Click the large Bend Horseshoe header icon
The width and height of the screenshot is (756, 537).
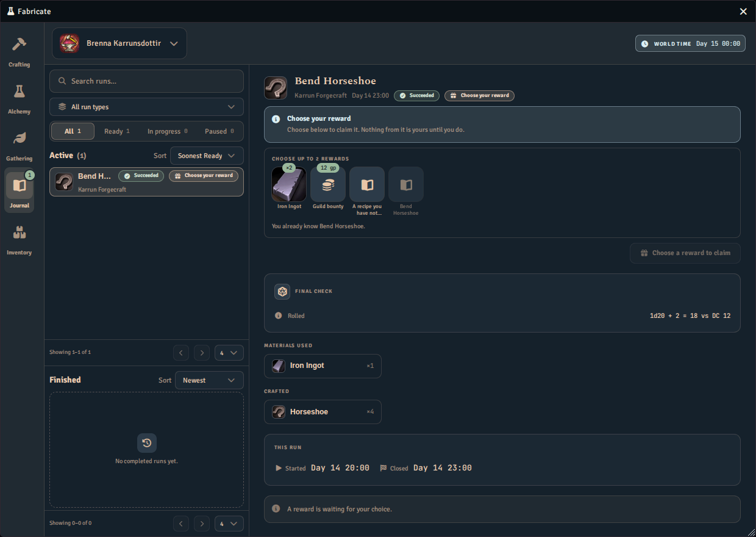pyautogui.click(x=276, y=87)
